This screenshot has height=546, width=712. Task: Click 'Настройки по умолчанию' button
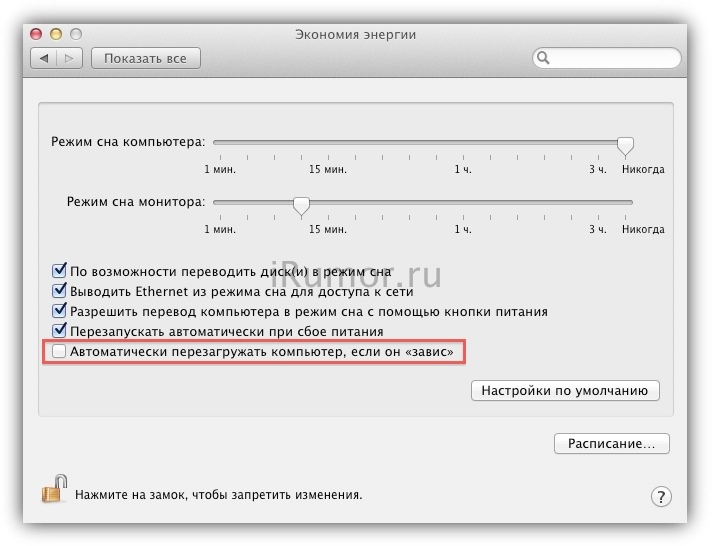tap(565, 391)
